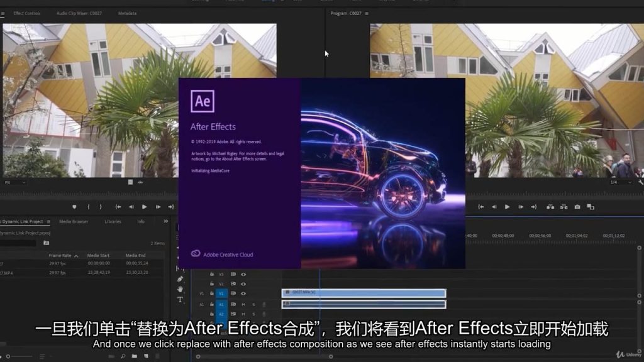Image resolution: width=644 pixels, height=362 pixels.
Task: Select the Dynamic Link Project tab
Action: click(22, 222)
